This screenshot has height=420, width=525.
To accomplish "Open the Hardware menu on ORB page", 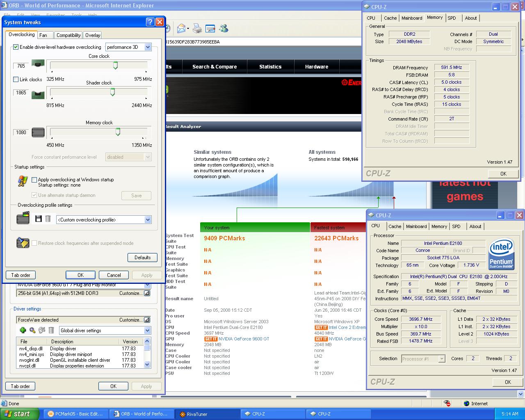I will [317, 67].
